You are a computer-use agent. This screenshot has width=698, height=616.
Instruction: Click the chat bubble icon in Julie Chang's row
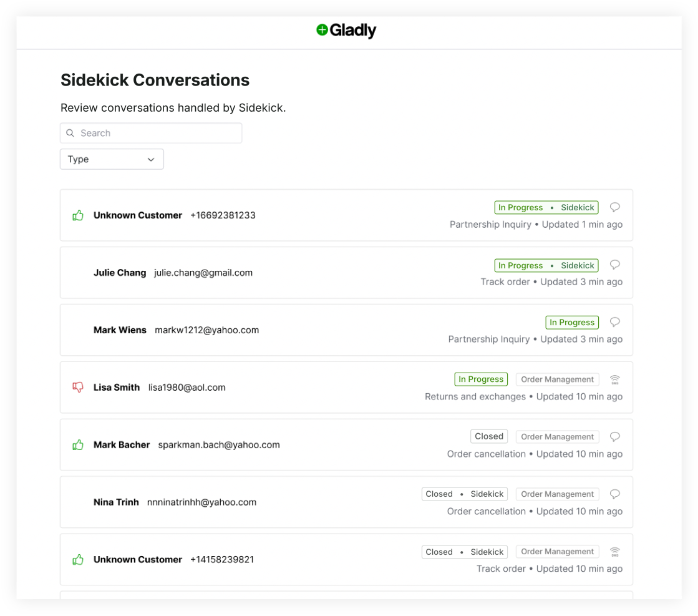click(x=615, y=265)
